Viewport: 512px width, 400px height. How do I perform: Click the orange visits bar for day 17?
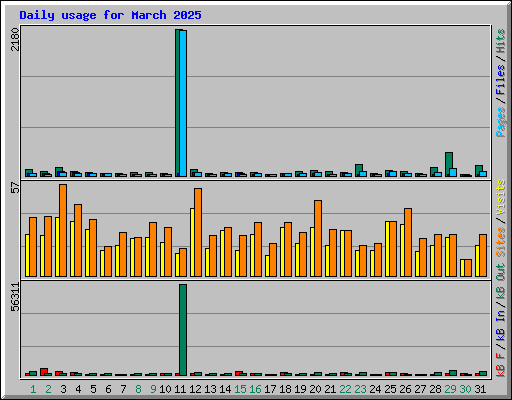tap(273, 260)
